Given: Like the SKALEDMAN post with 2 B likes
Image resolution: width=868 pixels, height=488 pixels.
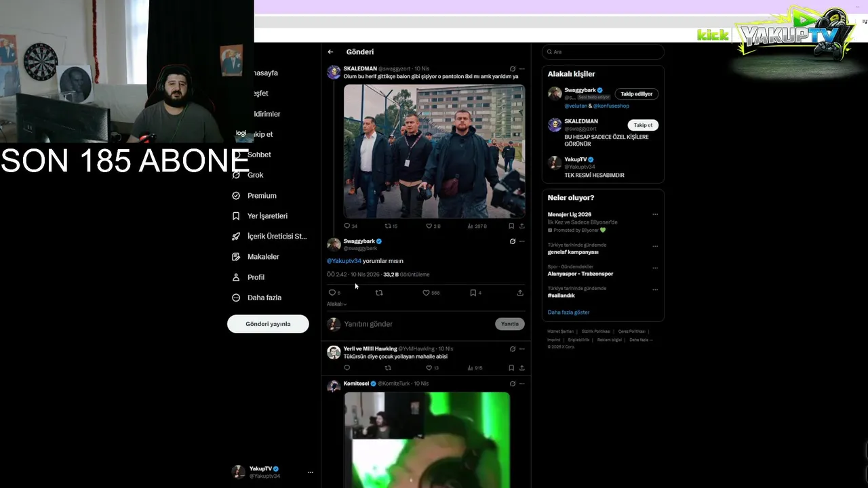Looking at the screenshot, I should tap(429, 226).
